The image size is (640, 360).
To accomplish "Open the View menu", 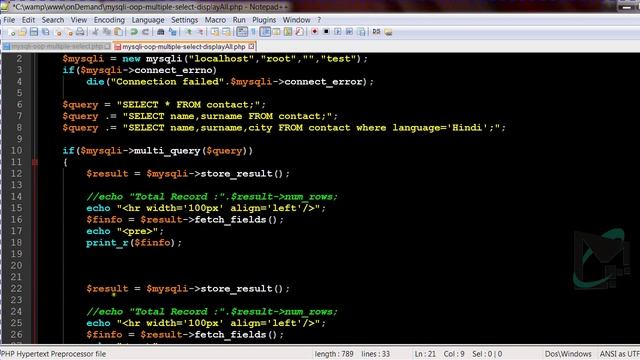I will 78,20.
